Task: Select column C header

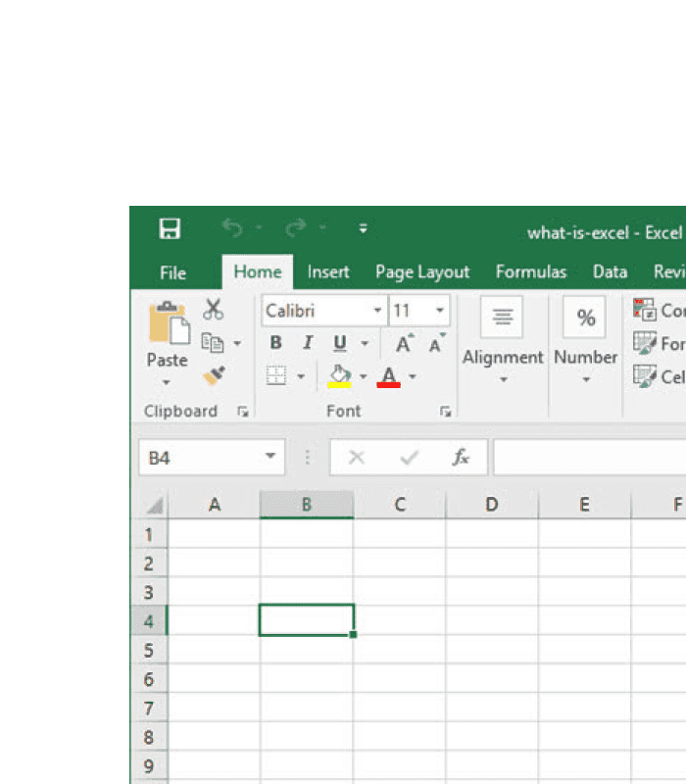Action: pyautogui.click(x=400, y=505)
